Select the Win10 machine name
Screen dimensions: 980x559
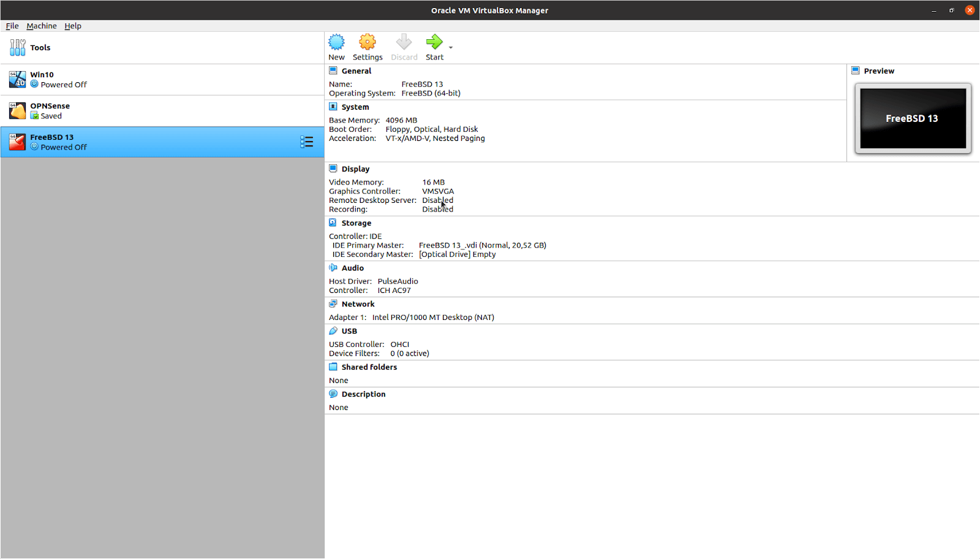[x=42, y=75]
